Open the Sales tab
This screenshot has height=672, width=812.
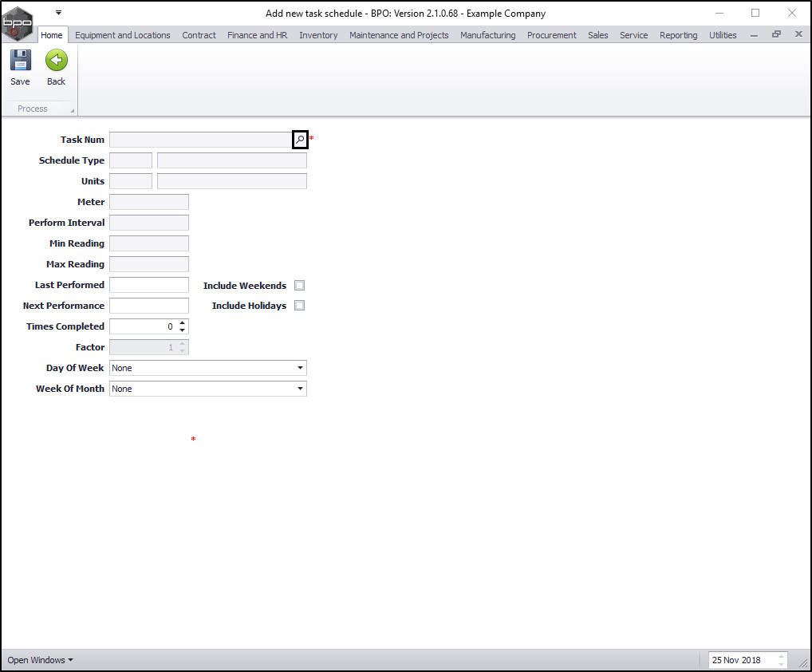pos(598,35)
